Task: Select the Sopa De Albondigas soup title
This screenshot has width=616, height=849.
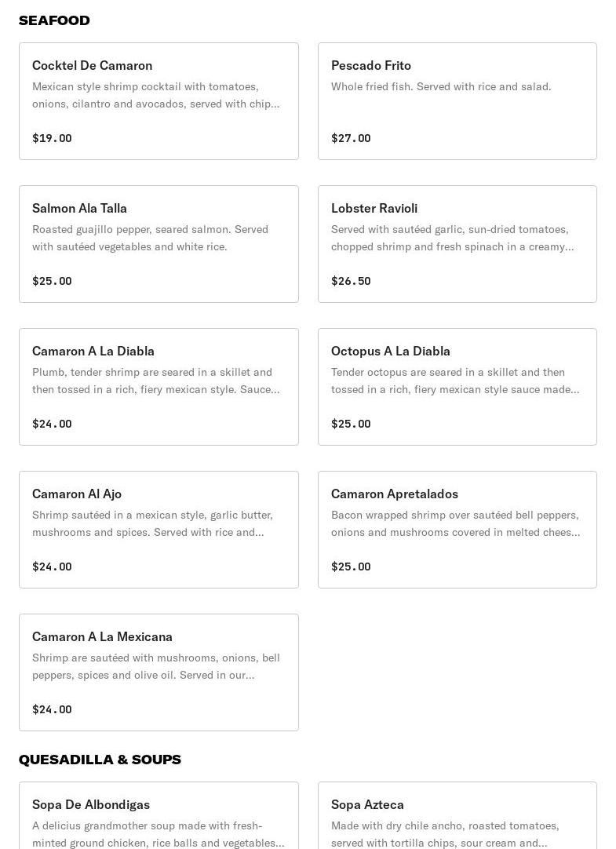Action: 91,804
